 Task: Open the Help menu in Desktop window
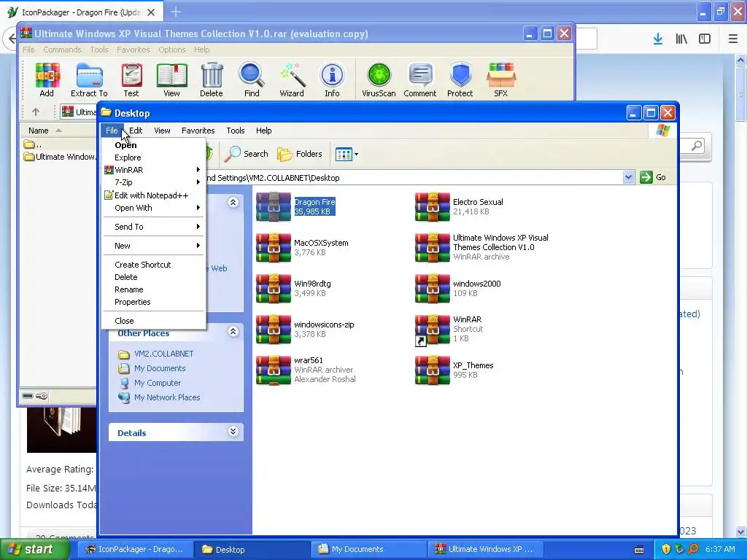click(263, 131)
